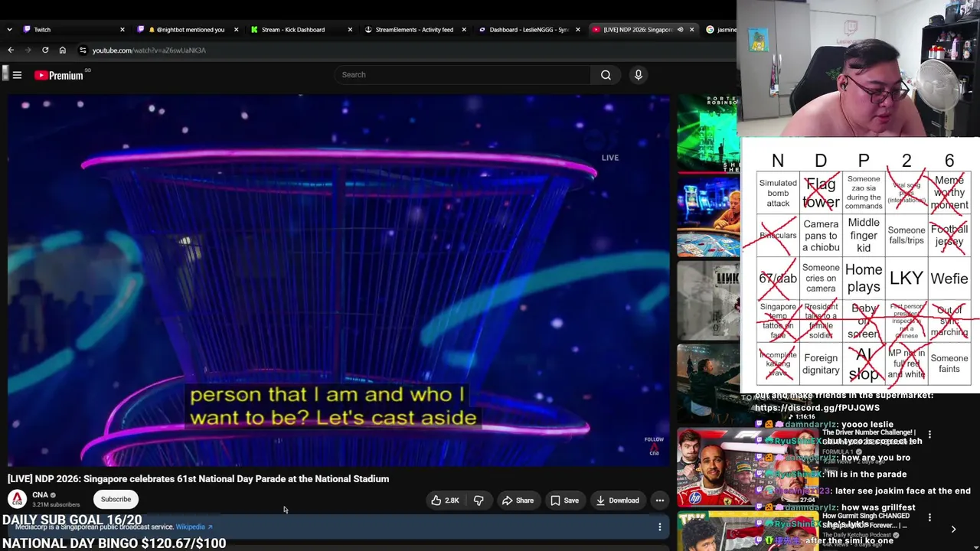Open the poker table recommended video thumbnail
Screen dimensions: 980x551
pyautogui.click(x=707, y=218)
